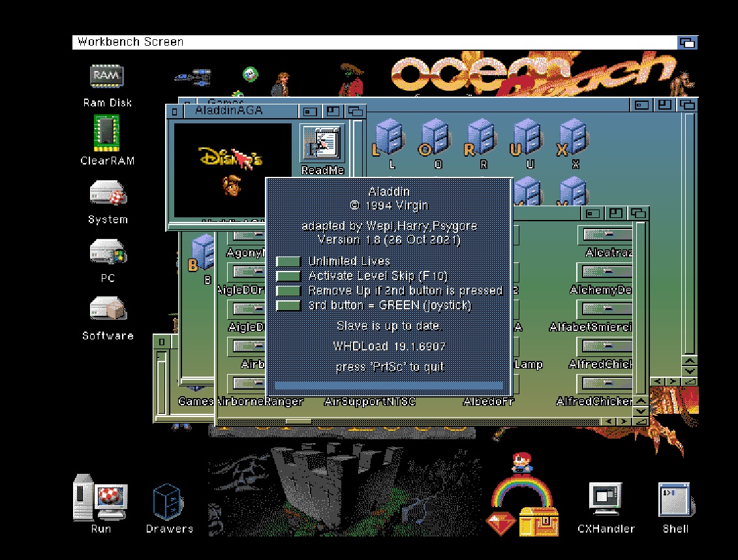Screen dimensions: 738x560
Task: Click the Games window zoom gadget
Action: pyautogui.click(x=664, y=104)
